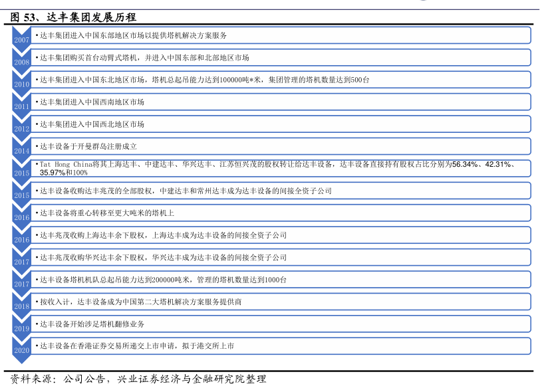
Task: Click the 2007 year label
Action: tap(21, 40)
